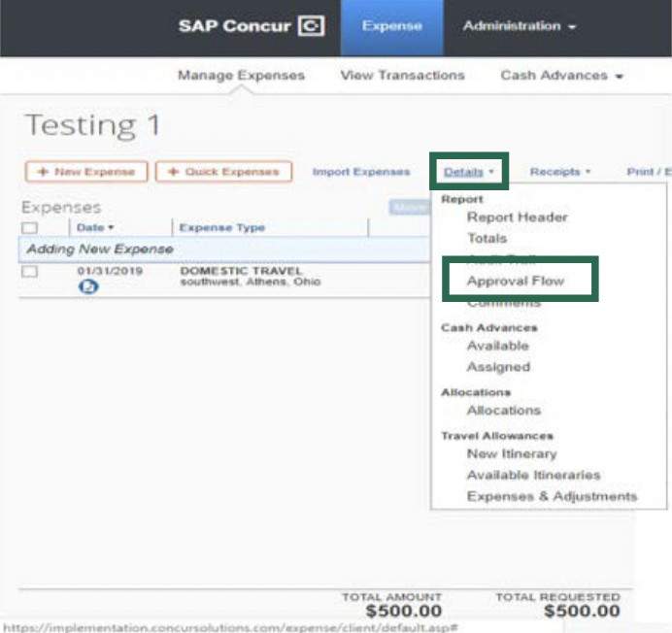Click the Import Expenses link
The image size is (672, 633).
click(360, 172)
